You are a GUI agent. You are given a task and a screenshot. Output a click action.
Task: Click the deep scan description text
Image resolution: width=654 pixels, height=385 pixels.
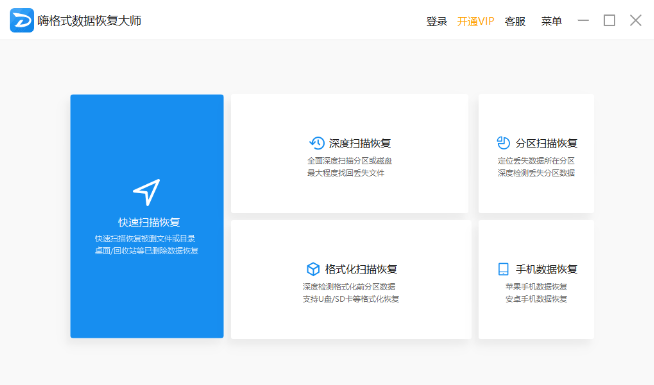click(350, 167)
